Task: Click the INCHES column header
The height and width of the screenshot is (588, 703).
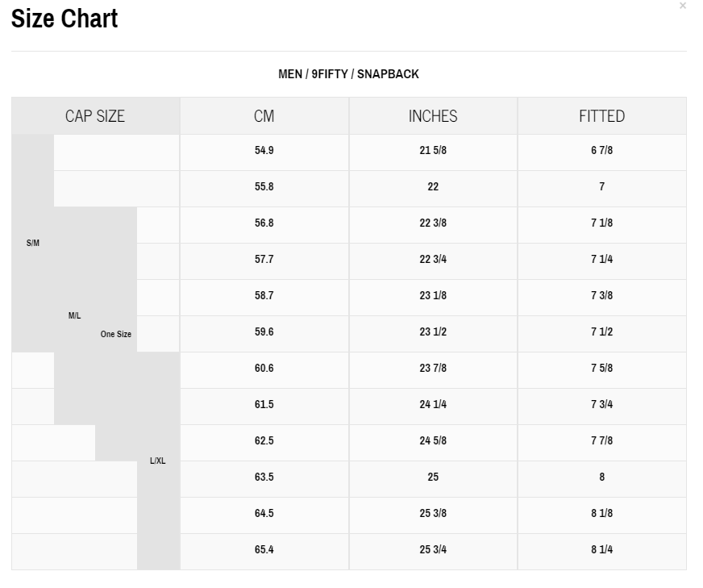Action: [433, 116]
